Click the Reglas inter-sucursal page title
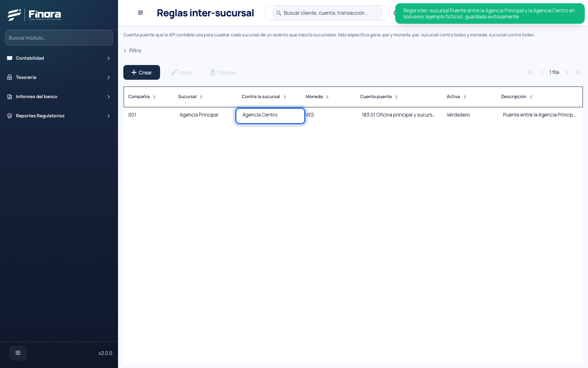The width and height of the screenshot is (588, 368). (205, 13)
